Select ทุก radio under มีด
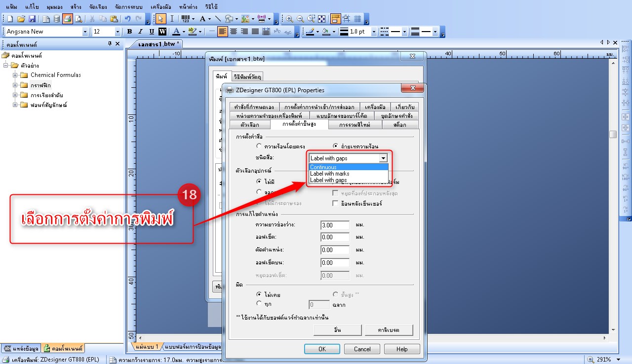This screenshot has width=632, height=364. point(259,303)
